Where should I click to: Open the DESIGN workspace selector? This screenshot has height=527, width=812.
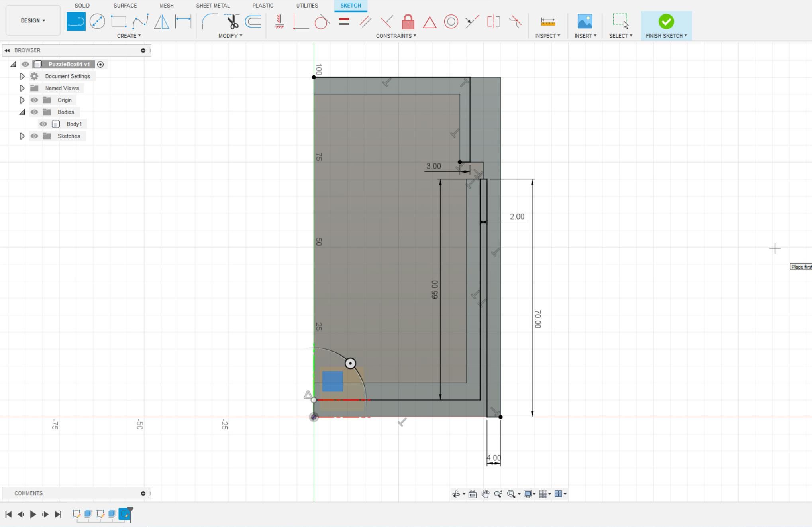33,20
